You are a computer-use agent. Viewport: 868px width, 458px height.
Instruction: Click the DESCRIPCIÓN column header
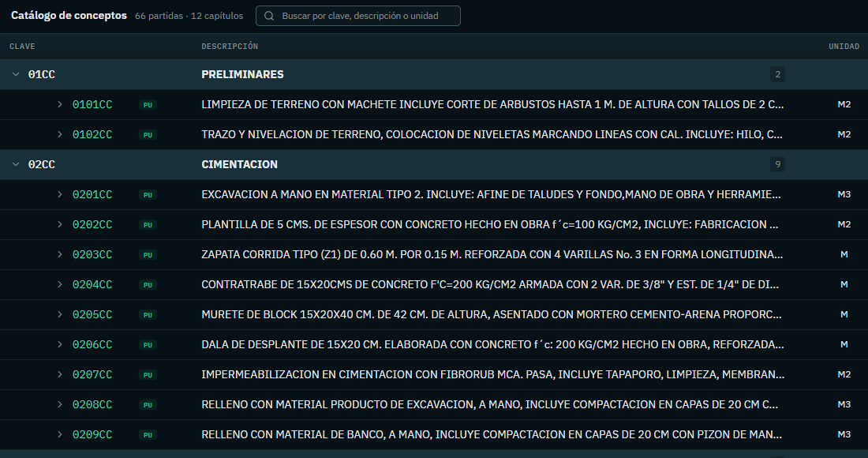pyautogui.click(x=230, y=47)
